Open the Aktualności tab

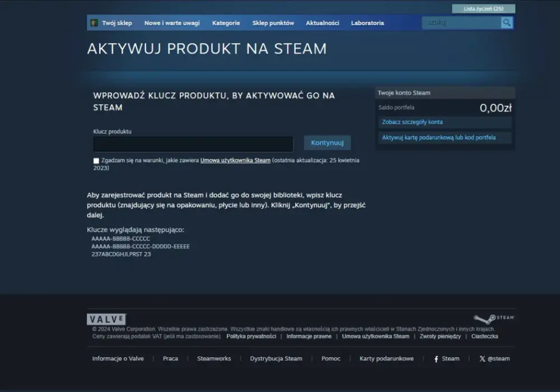pyautogui.click(x=322, y=23)
